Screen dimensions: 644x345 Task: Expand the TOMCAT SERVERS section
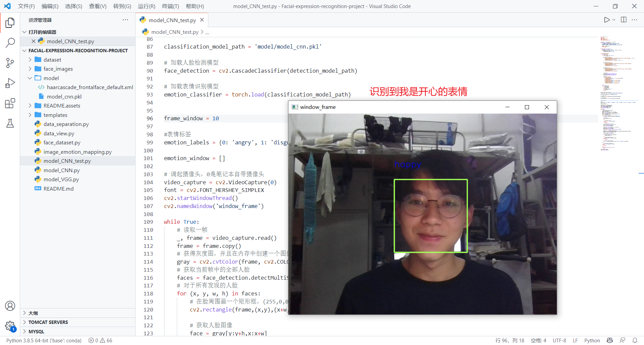point(78,322)
